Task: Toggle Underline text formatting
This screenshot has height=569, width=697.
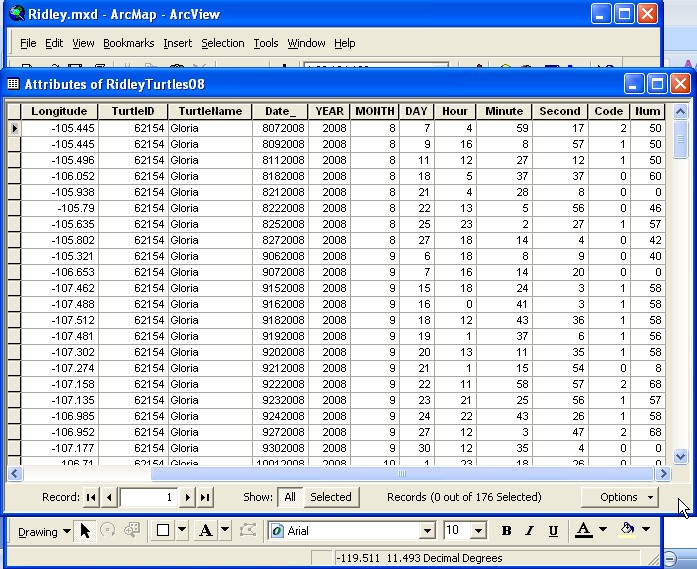Action: [552, 531]
